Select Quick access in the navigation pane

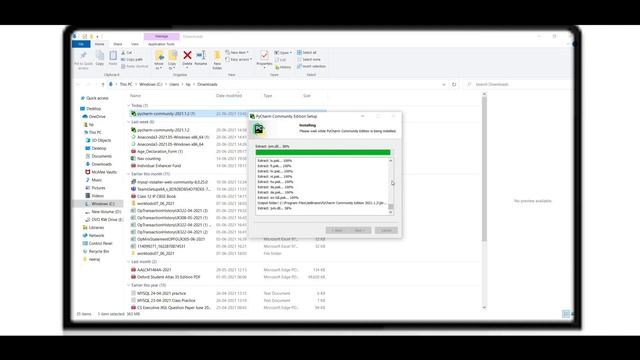(94, 98)
